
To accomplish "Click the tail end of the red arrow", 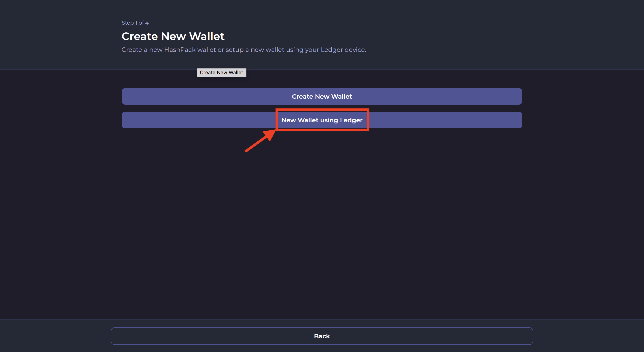I will coord(246,151).
